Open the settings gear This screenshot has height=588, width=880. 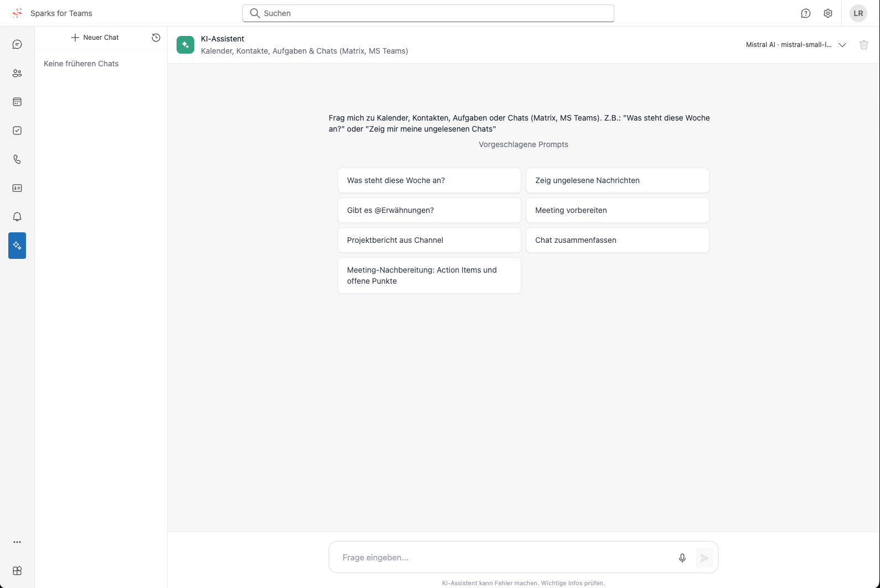coord(828,13)
